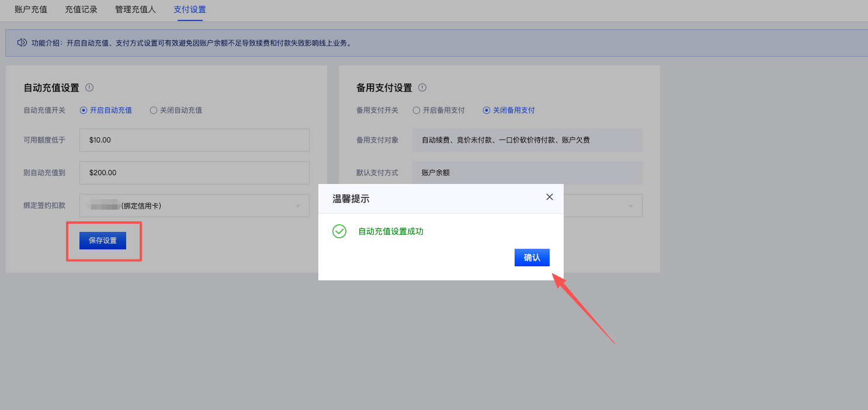
Task: Click the 可用额度低于 $10.00 input field
Action: click(x=194, y=140)
